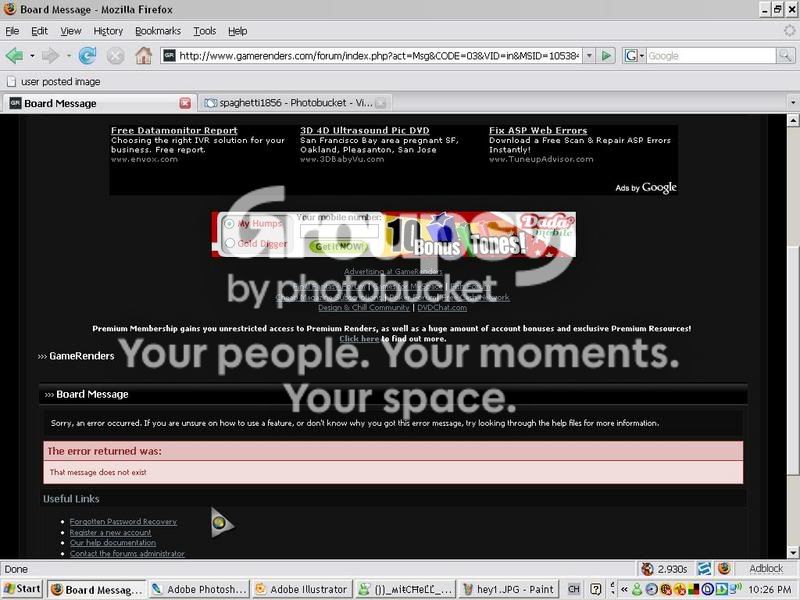Click the page scrollbar down arrow
This screenshot has width=800, height=600.
click(793, 553)
